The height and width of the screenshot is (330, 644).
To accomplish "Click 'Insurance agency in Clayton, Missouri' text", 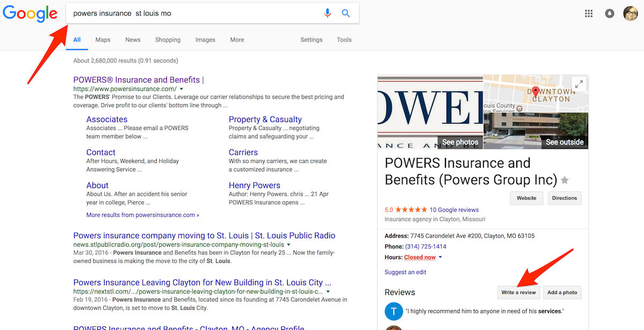I will tap(435, 219).
